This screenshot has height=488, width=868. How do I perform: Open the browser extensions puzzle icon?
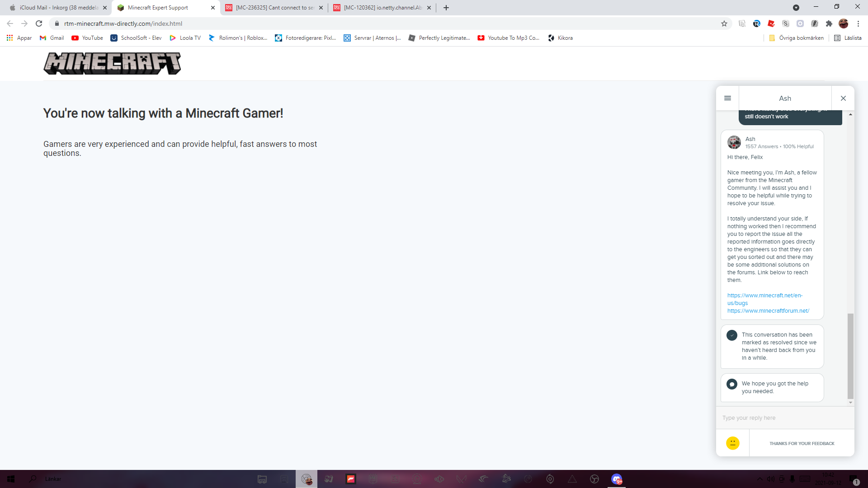tap(829, 23)
